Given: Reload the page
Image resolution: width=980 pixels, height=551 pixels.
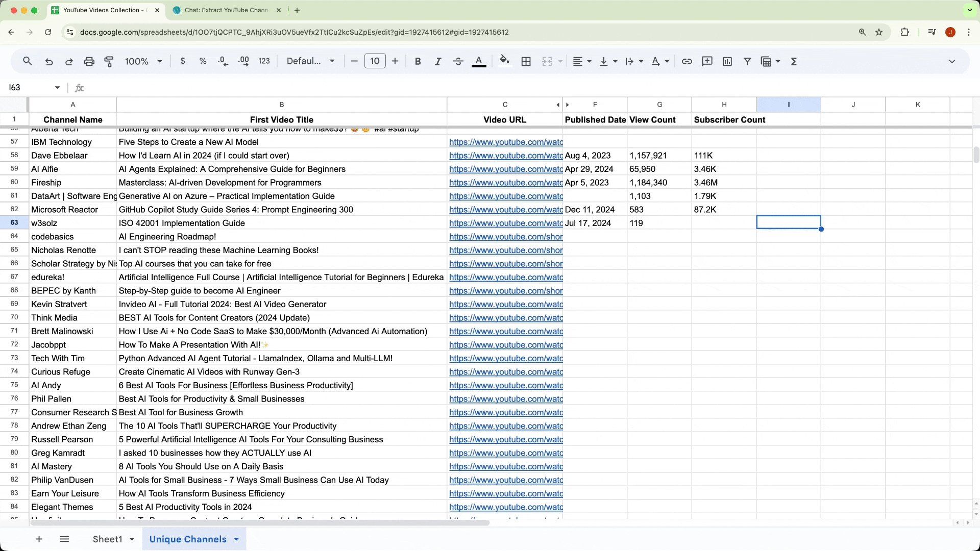Looking at the screenshot, I should tap(48, 32).
